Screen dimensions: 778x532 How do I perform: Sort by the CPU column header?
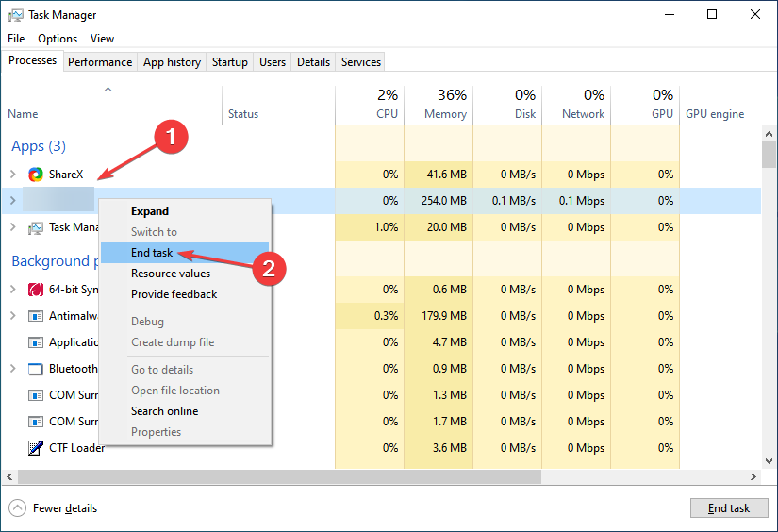[370, 106]
